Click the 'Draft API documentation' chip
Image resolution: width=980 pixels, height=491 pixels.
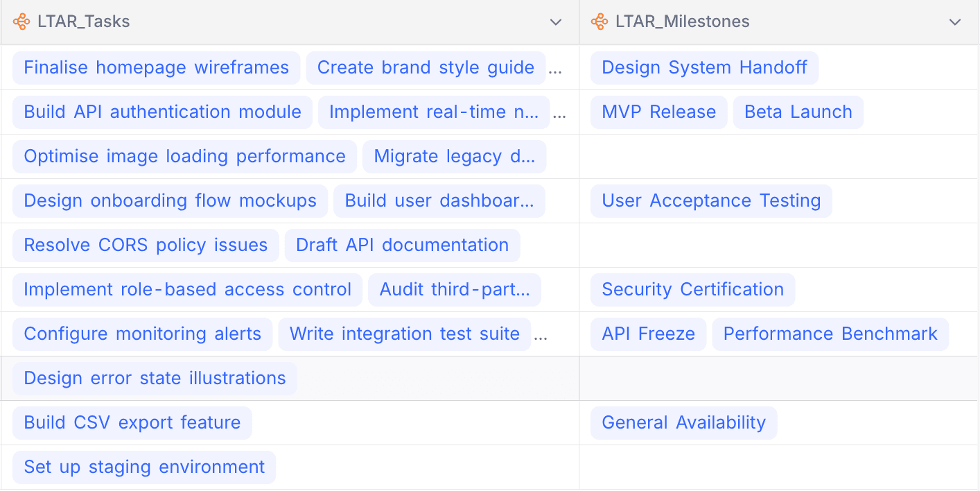pyautogui.click(x=402, y=245)
